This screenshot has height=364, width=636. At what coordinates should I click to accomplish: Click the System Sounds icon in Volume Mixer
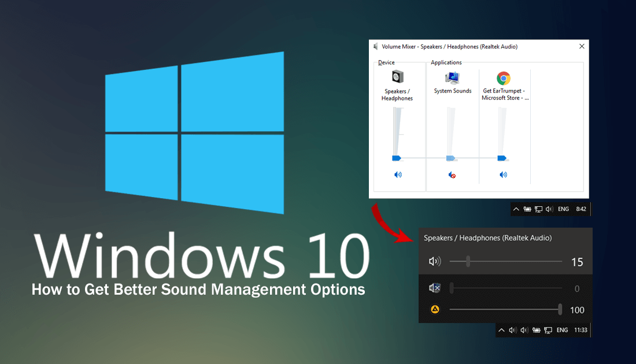(452, 77)
